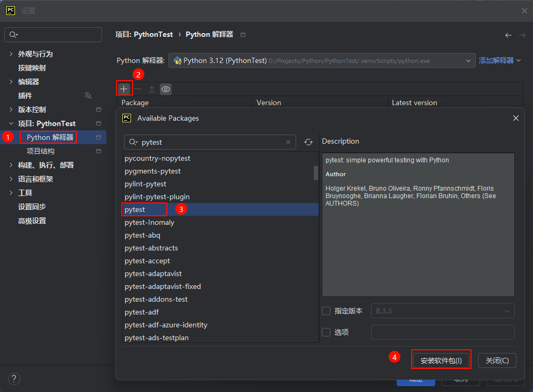533x392 pixels.
Task: Click the project-level icon beside 项目: PythonTest
Action: pyautogui.click(x=98, y=123)
